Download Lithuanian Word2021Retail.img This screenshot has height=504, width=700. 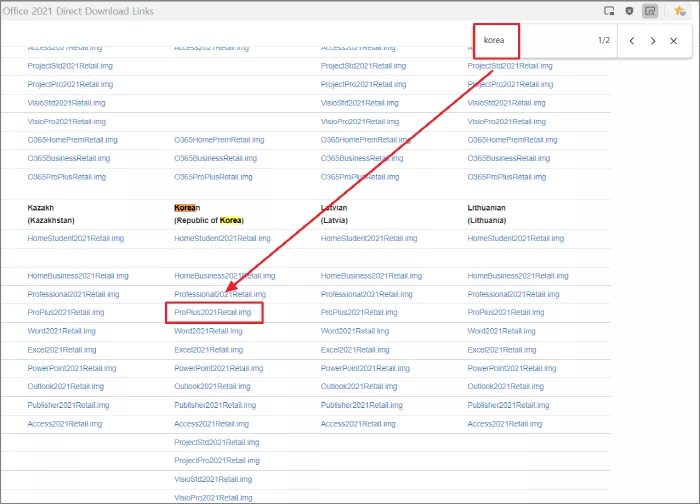coord(501,331)
